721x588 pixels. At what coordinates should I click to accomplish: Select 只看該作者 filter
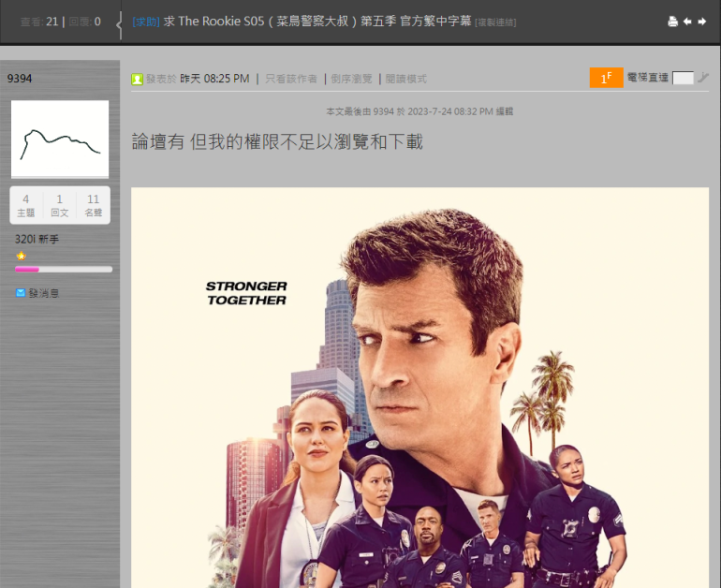point(291,79)
